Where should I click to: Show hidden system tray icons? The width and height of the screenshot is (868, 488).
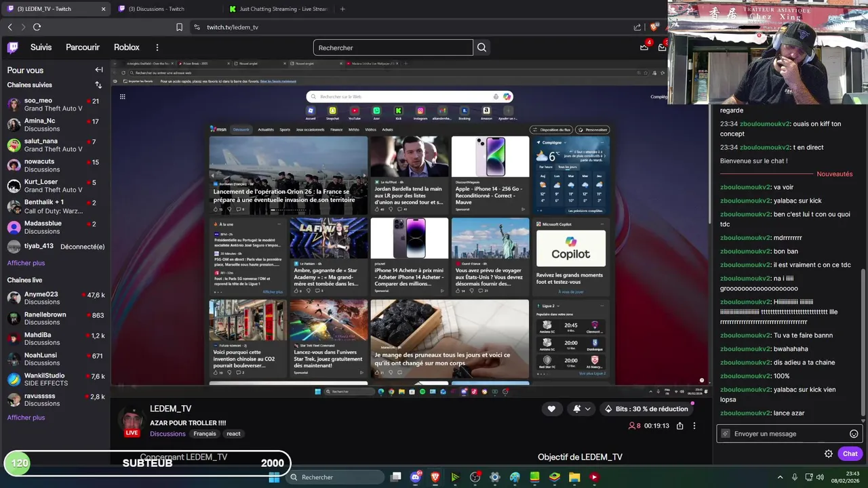tap(780, 477)
